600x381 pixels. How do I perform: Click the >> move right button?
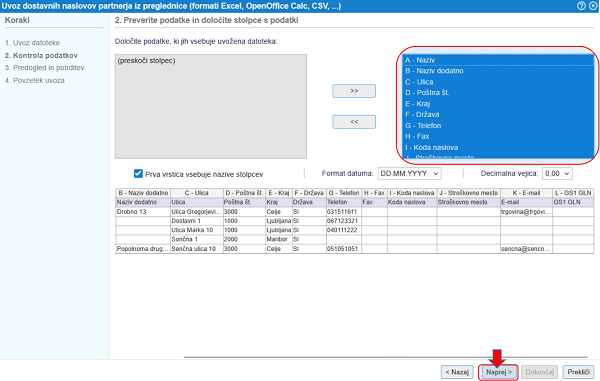(x=354, y=91)
